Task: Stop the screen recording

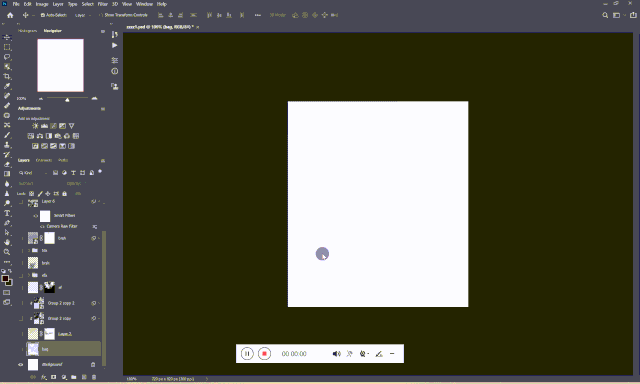Action: tap(264, 354)
